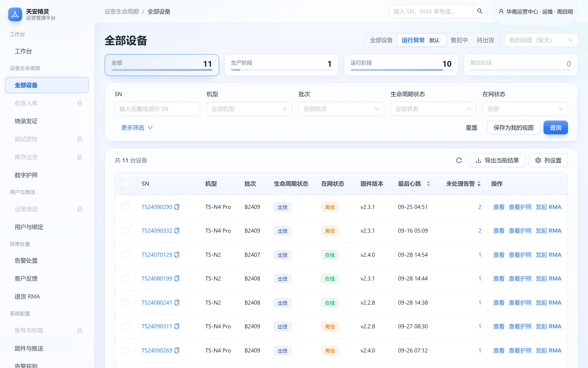Screen dimensions: 588x368
Task: Open the 我的视图 dropdown
Action: [x=541, y=40]
